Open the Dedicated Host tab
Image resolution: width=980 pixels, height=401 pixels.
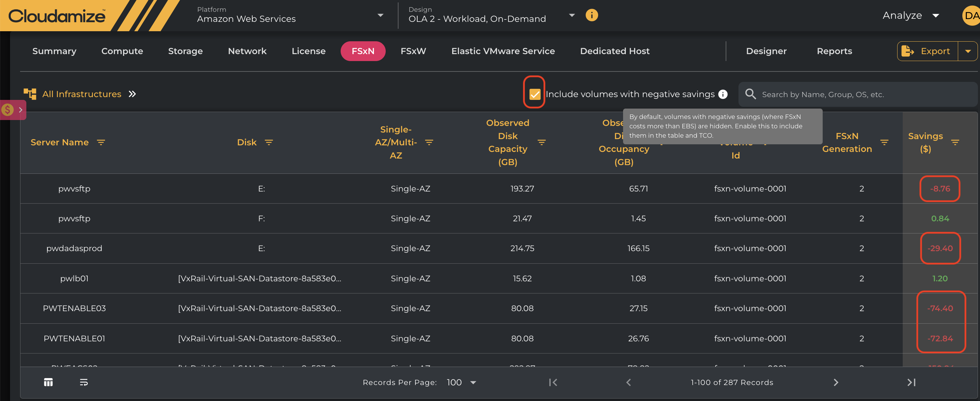tap(615, 51)
